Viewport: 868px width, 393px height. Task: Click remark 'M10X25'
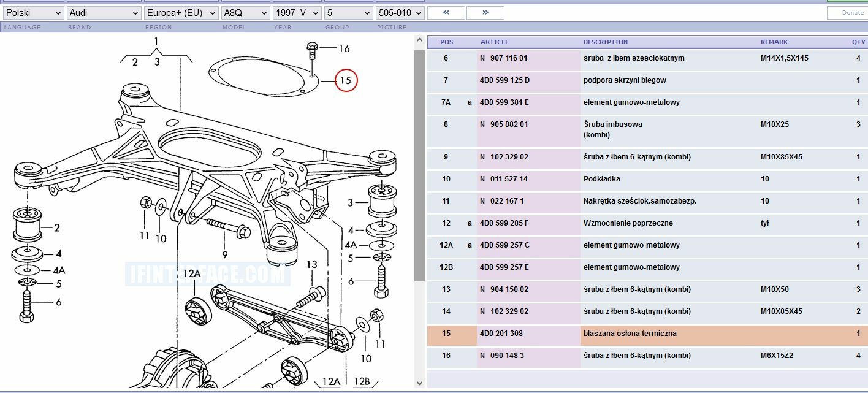tap(775, 124)
